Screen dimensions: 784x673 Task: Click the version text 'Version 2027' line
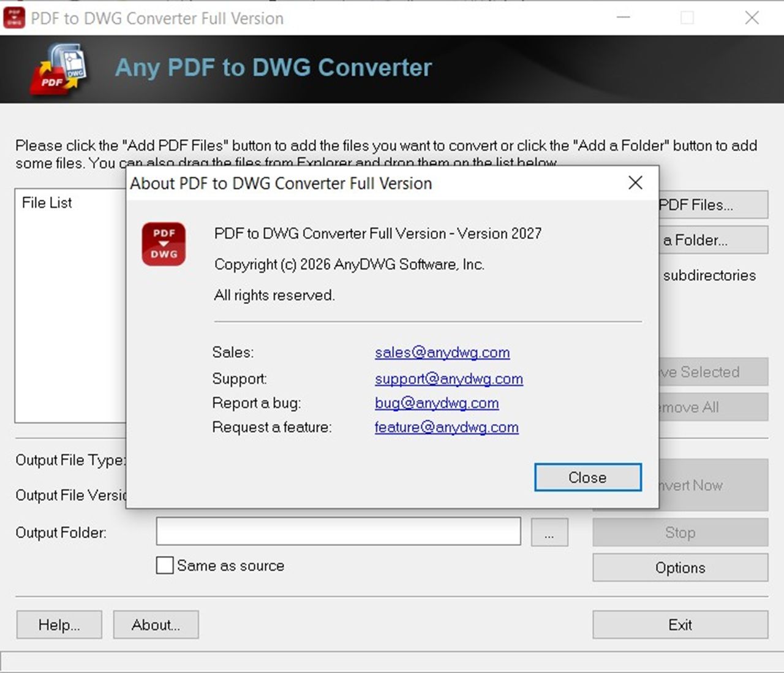378,234
